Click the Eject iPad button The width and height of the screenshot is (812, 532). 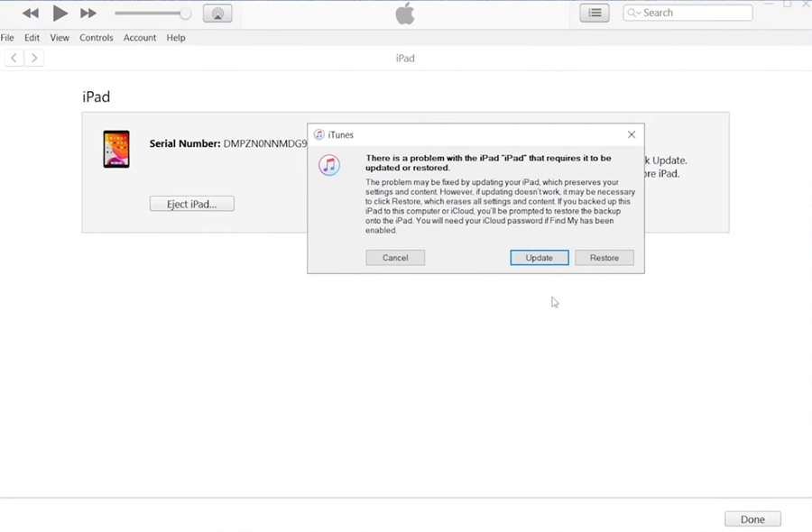click(x=191, y=204)
